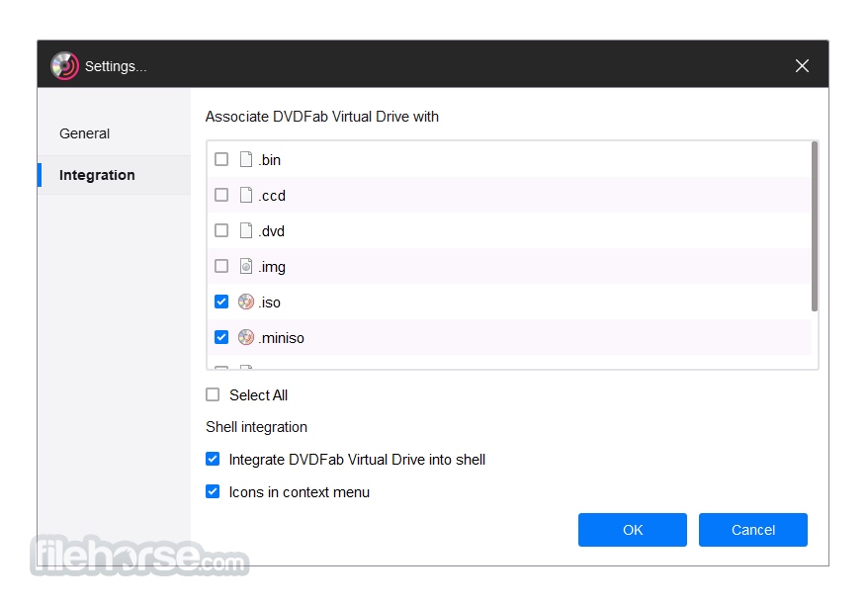Click the DVDFab disc logo in title bar
868x606 pixels.
[x=65, y=66]
